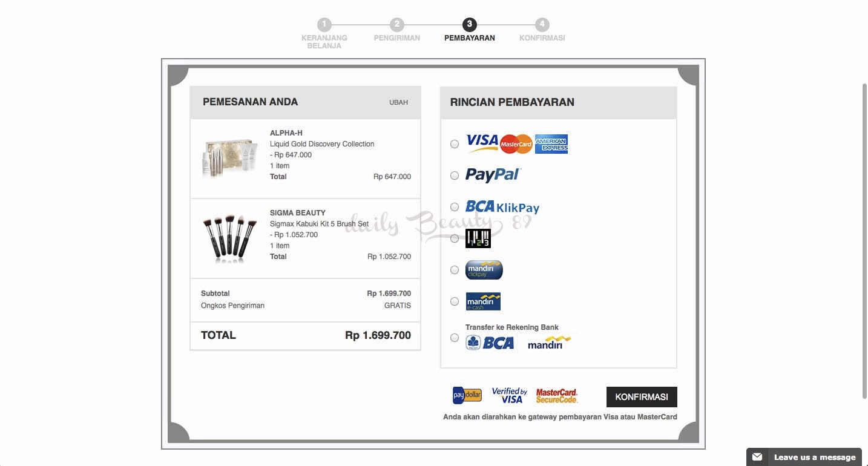Click the Mandiri clickpay logo

(x=484, y=270)
